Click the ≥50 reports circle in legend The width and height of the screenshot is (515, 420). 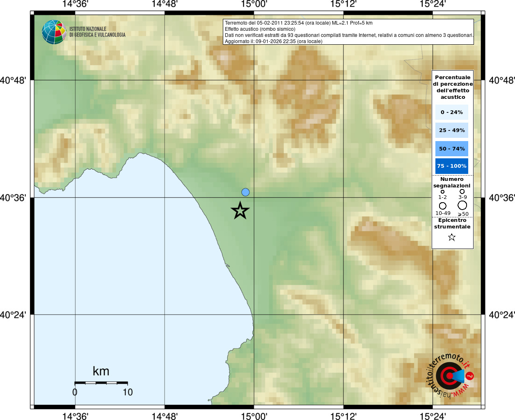point(462,205)
